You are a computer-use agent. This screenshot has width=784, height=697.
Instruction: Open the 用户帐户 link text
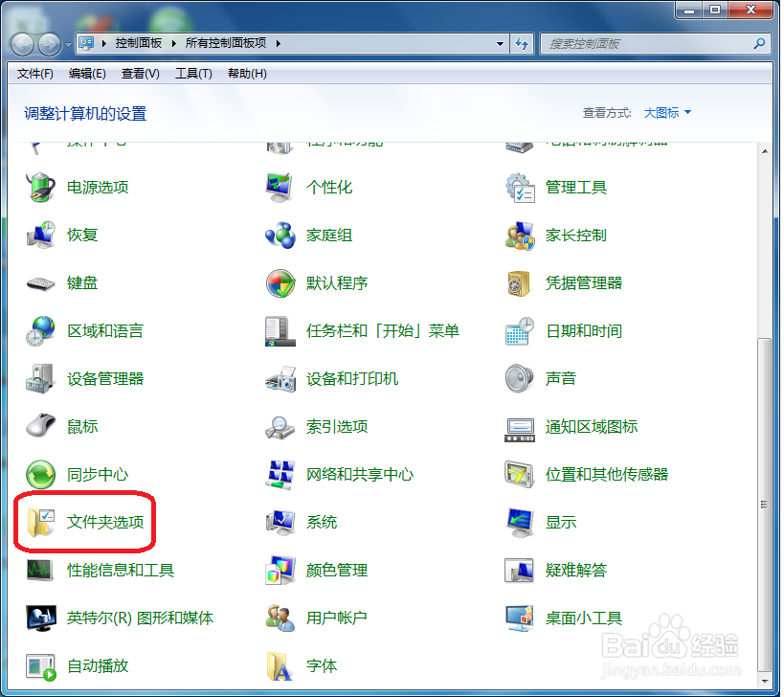click(337, 618)
